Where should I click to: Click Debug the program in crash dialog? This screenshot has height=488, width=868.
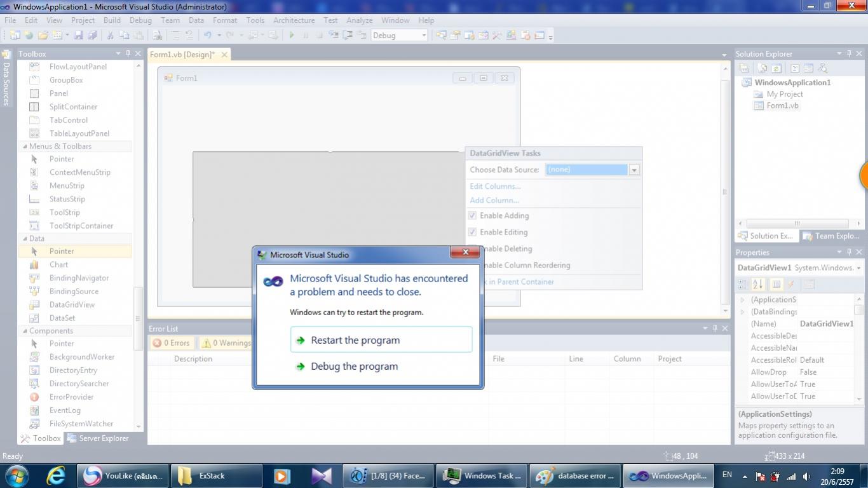[x=381, y=366]
